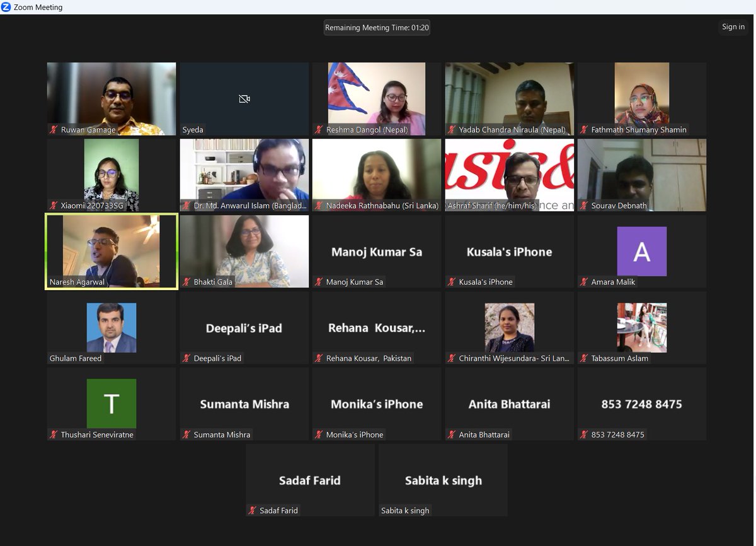Viewport: 756px width, 546px height.
Task: Click the Remaining Meeting Time indicator
Action: 377,28
